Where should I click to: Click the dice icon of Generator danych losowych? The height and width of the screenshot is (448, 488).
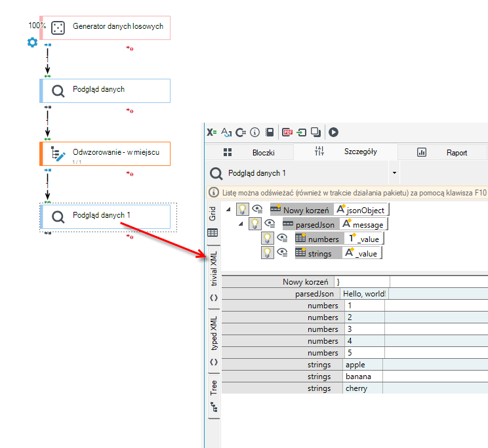click(x=58, y=28)
